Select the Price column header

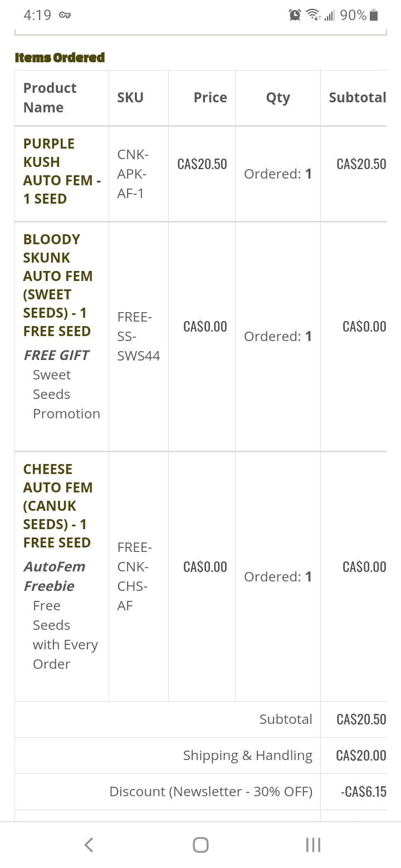[x=210, y=97]
